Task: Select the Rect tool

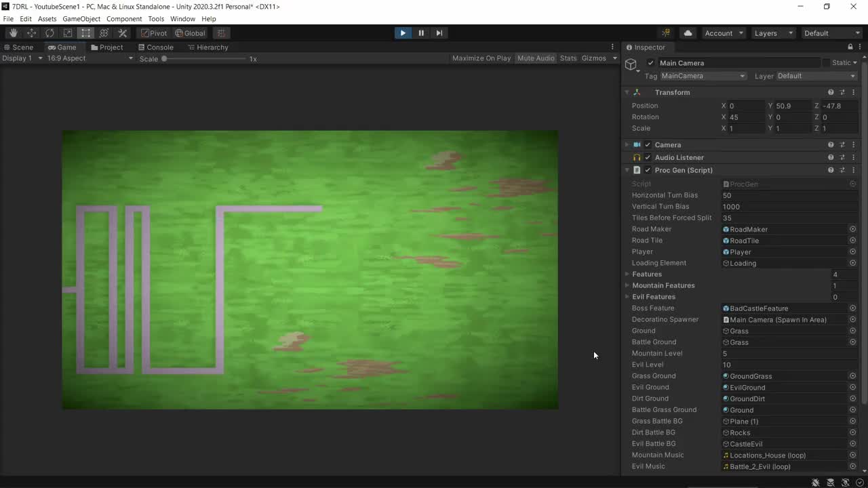Action: click(86, 33)
